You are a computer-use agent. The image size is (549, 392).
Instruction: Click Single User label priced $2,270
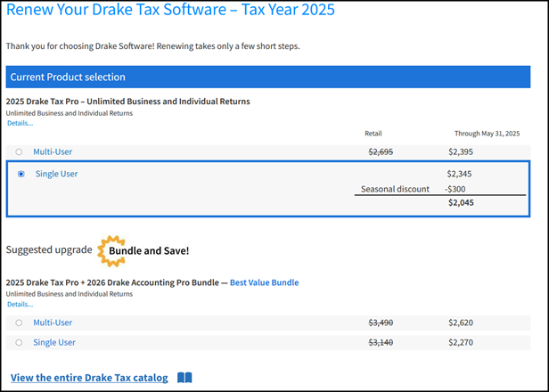click(x=54, y=343)
